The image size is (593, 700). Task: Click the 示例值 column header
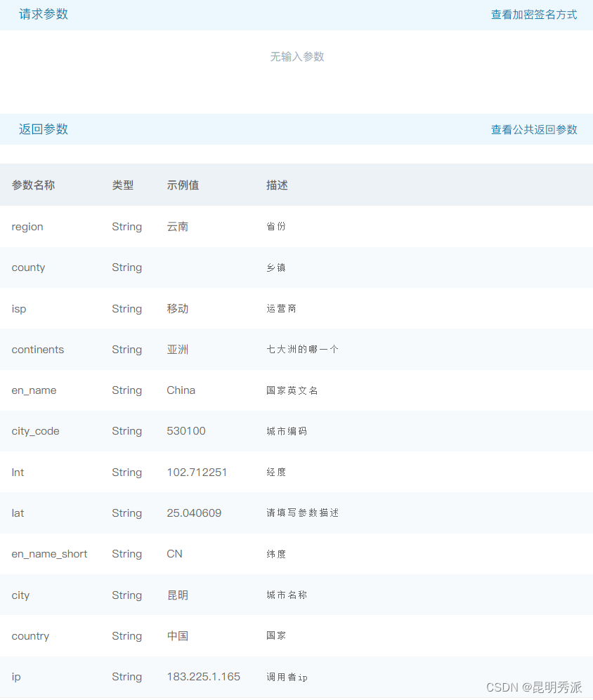pos(183,185)
